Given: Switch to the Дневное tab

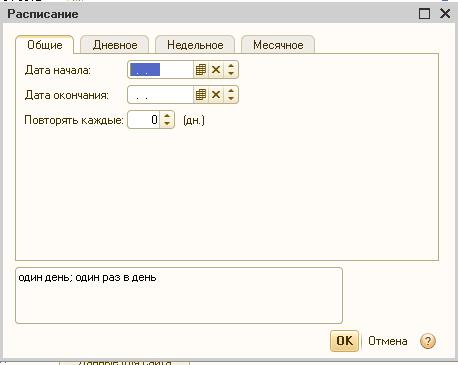Looking at the screenshot, I should click(x=115, y=45).
